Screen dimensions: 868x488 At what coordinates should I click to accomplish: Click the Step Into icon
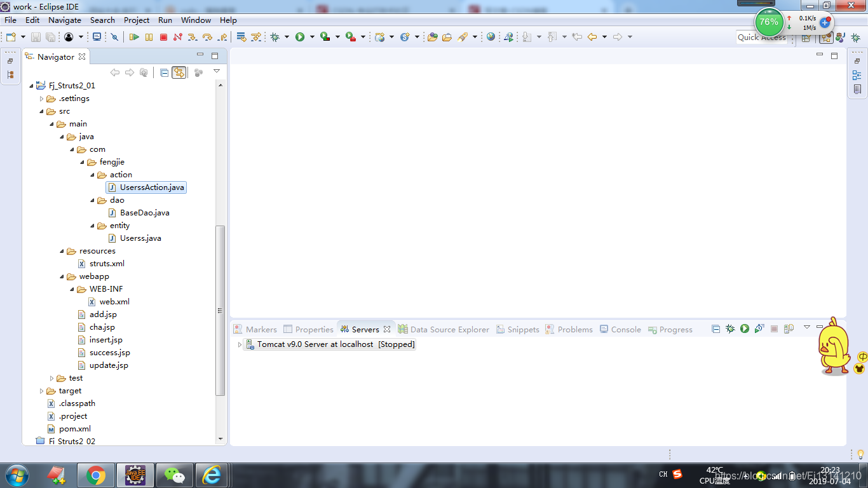point(193,37)
